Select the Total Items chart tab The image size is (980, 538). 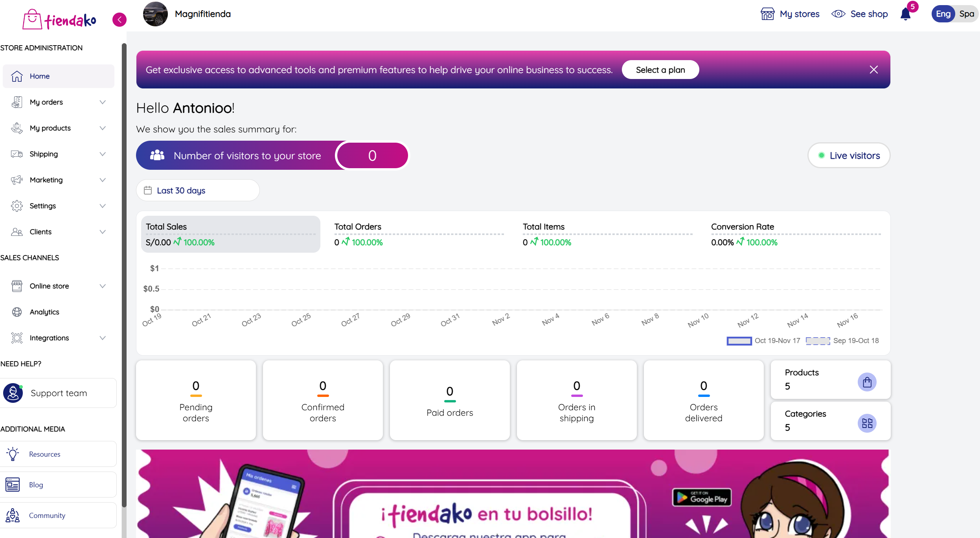(608, 234)
